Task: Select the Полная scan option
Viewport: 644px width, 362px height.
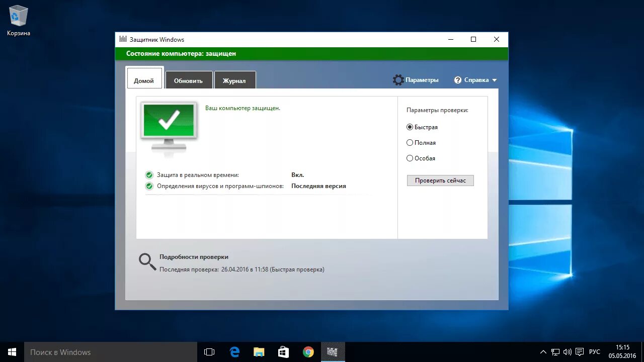Action: pyautogui.click(x=421, y=143)
